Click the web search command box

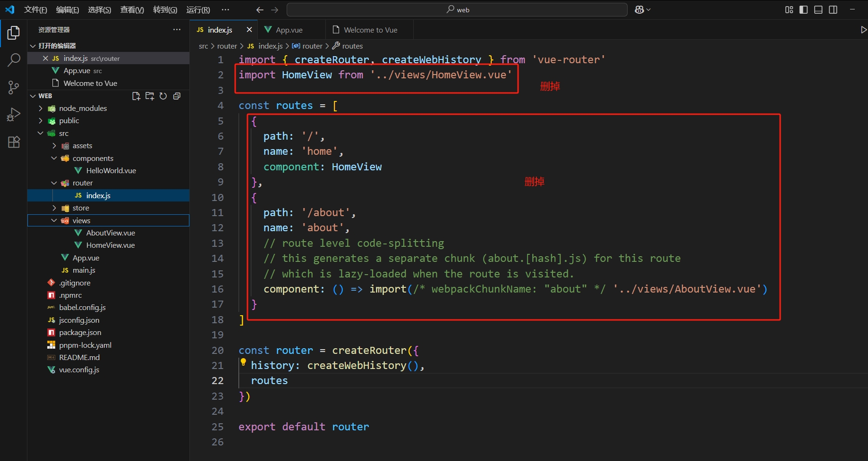point(457,10)
